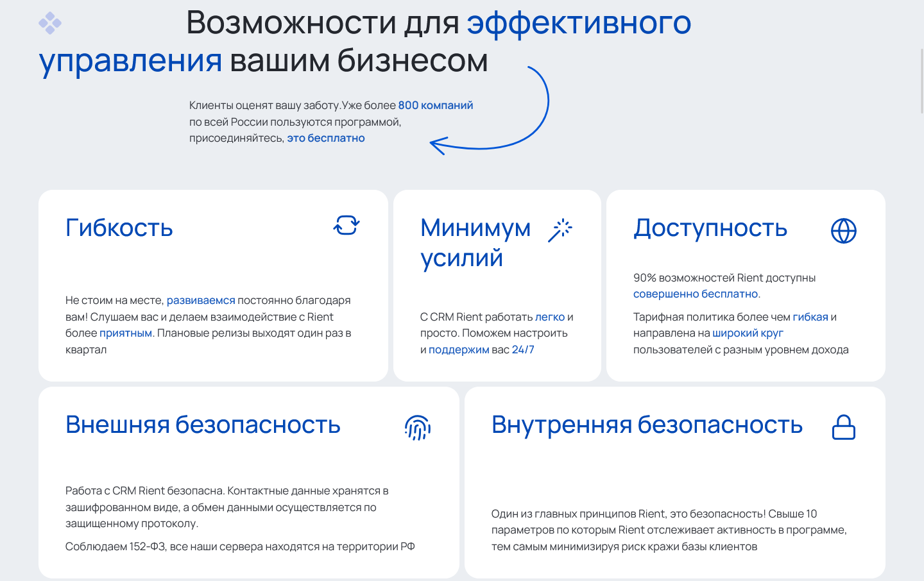Select the globe icon on the Доступность card
The height and width of the screenshot is (581, 924).
pyautogui.click(x=844, y=230)
